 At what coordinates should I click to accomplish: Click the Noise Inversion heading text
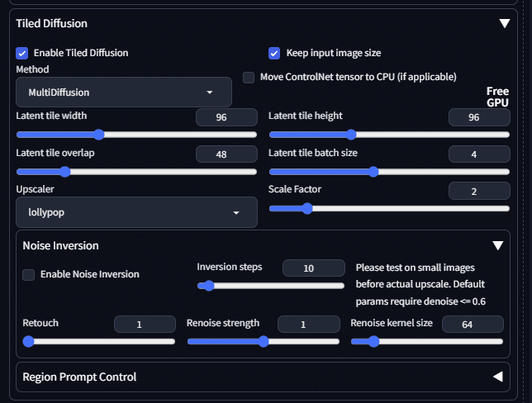[61, 245]
